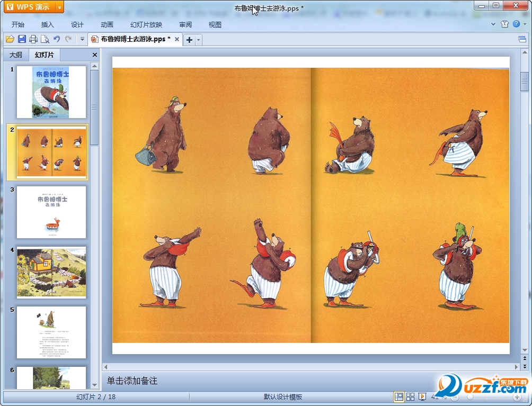Click main editor vertical scroll up arrow
This screenshot has width=532, height=406.
525,52
